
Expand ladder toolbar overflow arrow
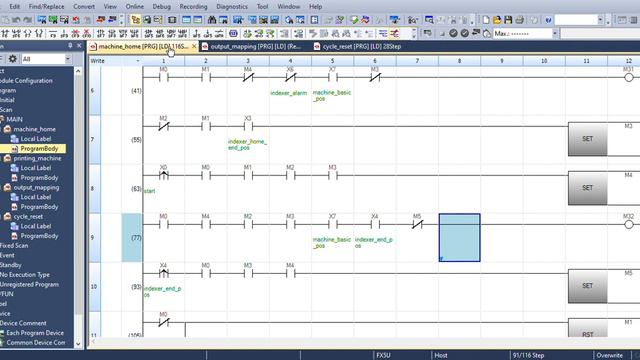(414, 33)
